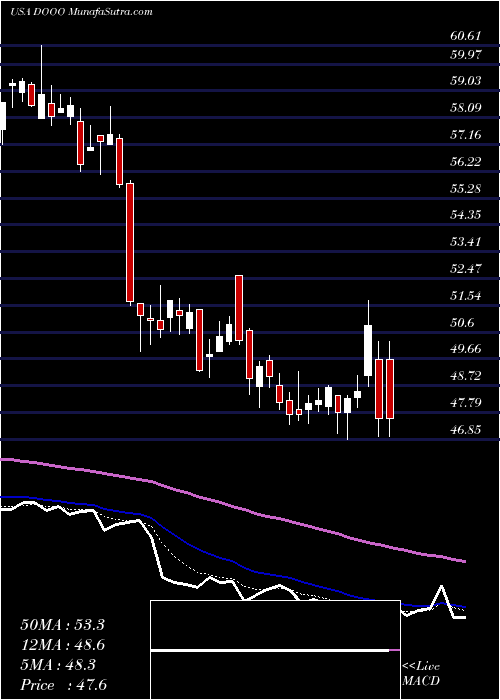Click the 47.79 price axis label

click(x=464, y=402)
